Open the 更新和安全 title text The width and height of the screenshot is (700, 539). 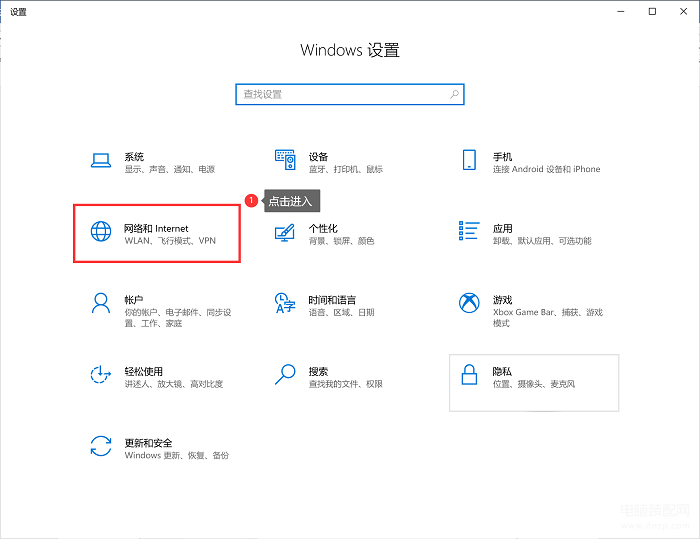point(148,443)
